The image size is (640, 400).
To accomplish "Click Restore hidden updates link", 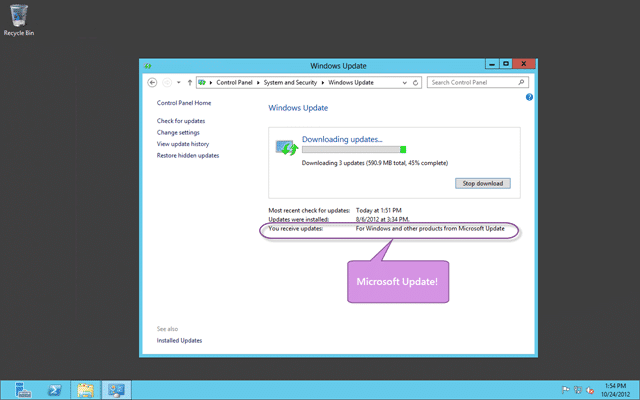I will (x=188, y=156).
